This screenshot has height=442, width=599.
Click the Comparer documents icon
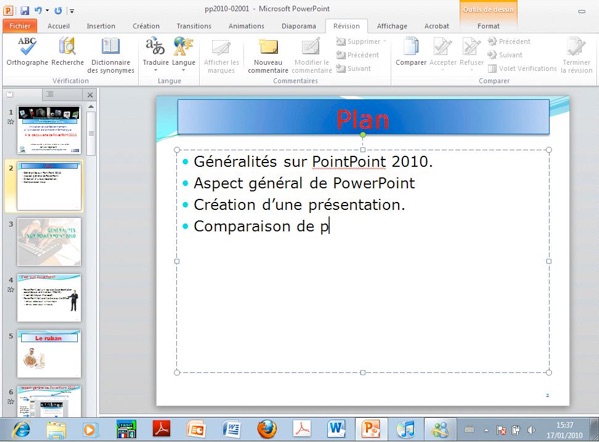click(x=411, y=46)
